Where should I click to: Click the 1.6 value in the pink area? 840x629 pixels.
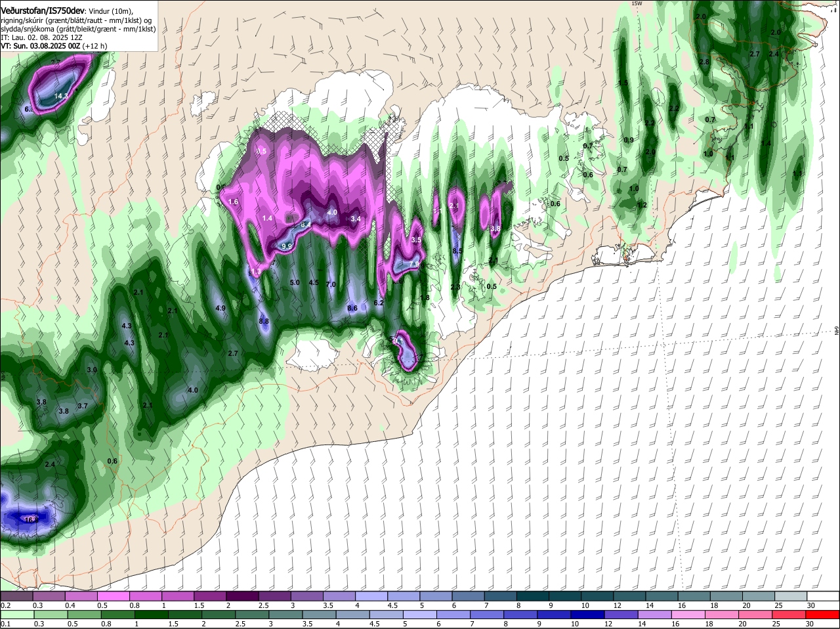point(234,202)
